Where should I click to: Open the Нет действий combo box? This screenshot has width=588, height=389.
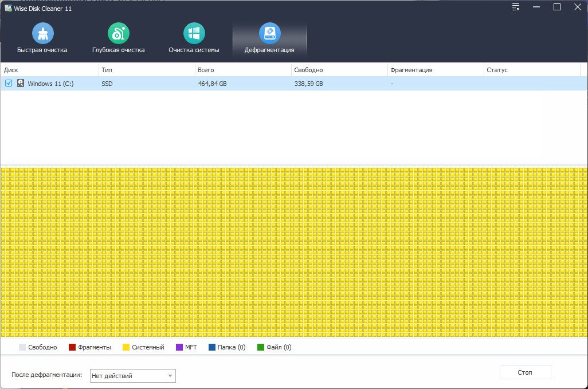click(x=133, y=376)
